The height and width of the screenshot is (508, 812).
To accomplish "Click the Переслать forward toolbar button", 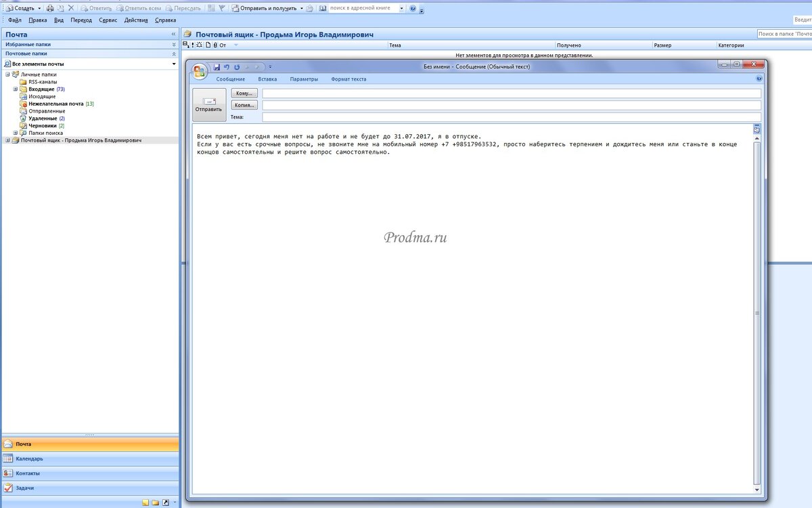I will pyautogui.click(x=183, y=8).
